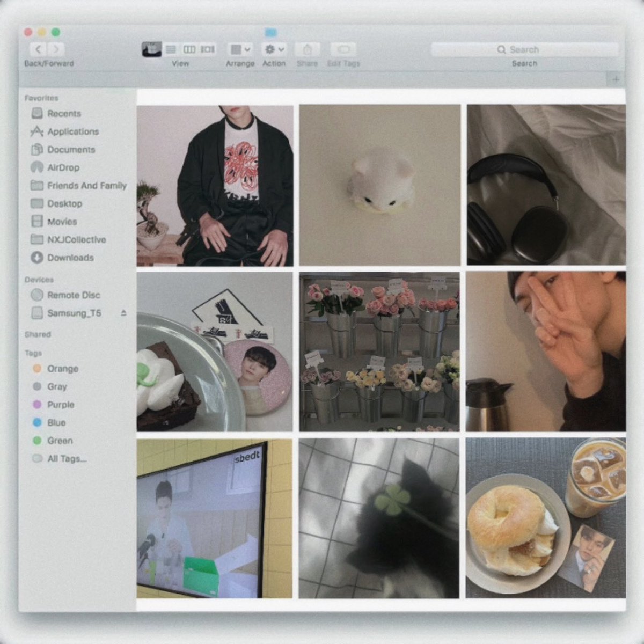Image resolution: width=644 pixels, height=644 pixels.
Task: Click the Favorites section header
Action: 41,98
